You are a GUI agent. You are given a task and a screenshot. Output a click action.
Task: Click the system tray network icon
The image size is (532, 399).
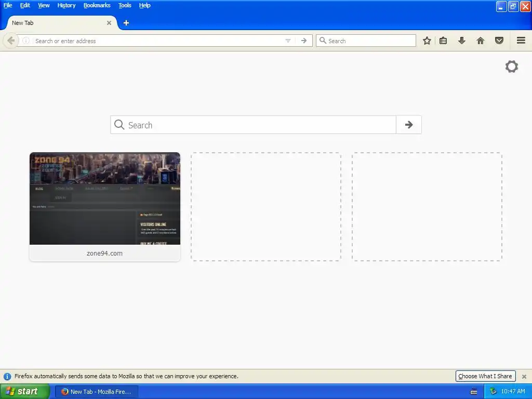pyautogui.click(x=493, y=392)
